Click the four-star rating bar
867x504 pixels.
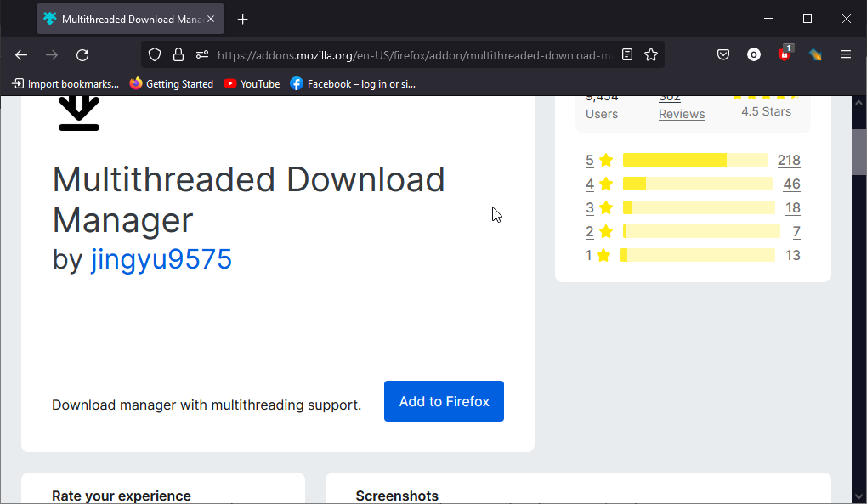(698, 184)
